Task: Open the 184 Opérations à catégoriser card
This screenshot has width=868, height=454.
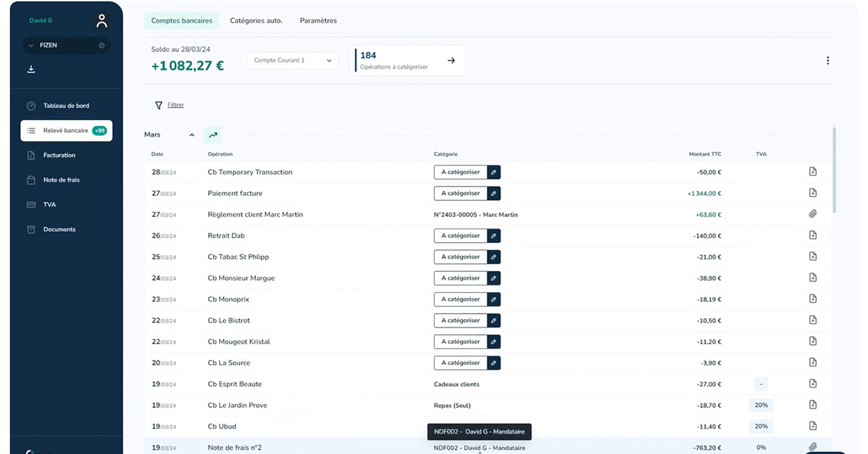Action: [x=408, y=61]
